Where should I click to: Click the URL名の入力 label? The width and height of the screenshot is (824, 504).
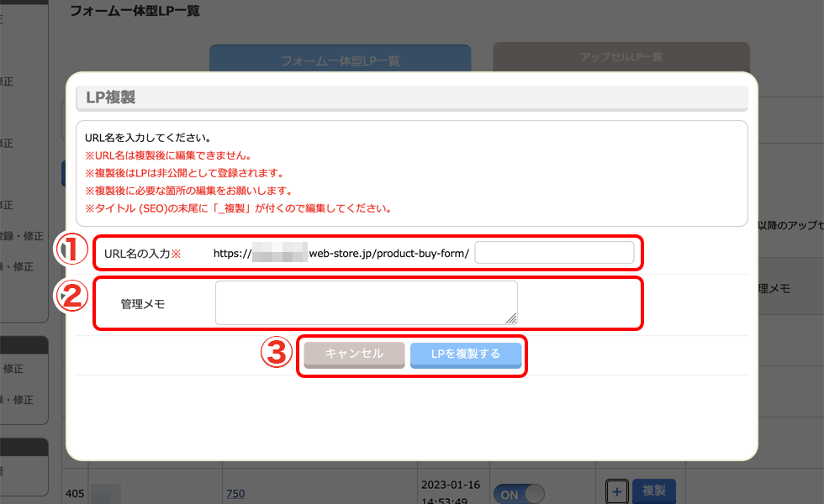142,254
